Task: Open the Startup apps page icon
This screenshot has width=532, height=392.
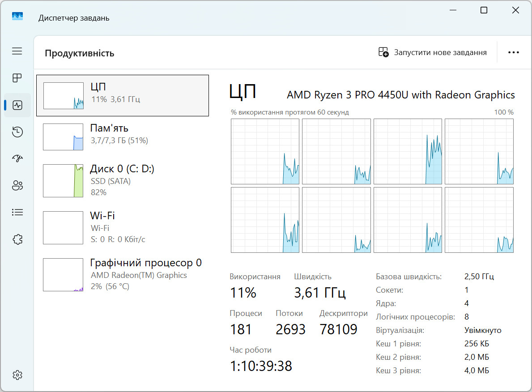Action: pyautogui.click(x=17, y=158)
